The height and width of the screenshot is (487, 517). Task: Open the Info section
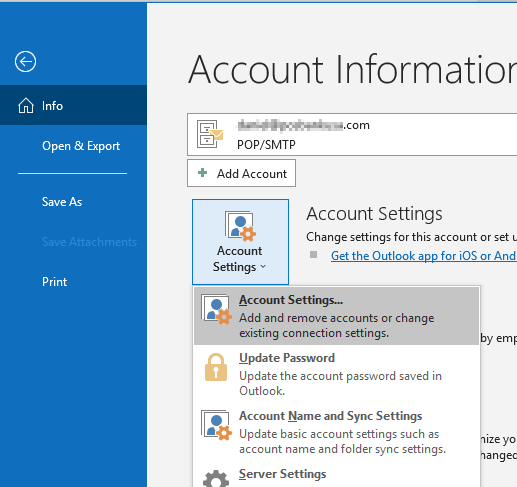point(73,105)
